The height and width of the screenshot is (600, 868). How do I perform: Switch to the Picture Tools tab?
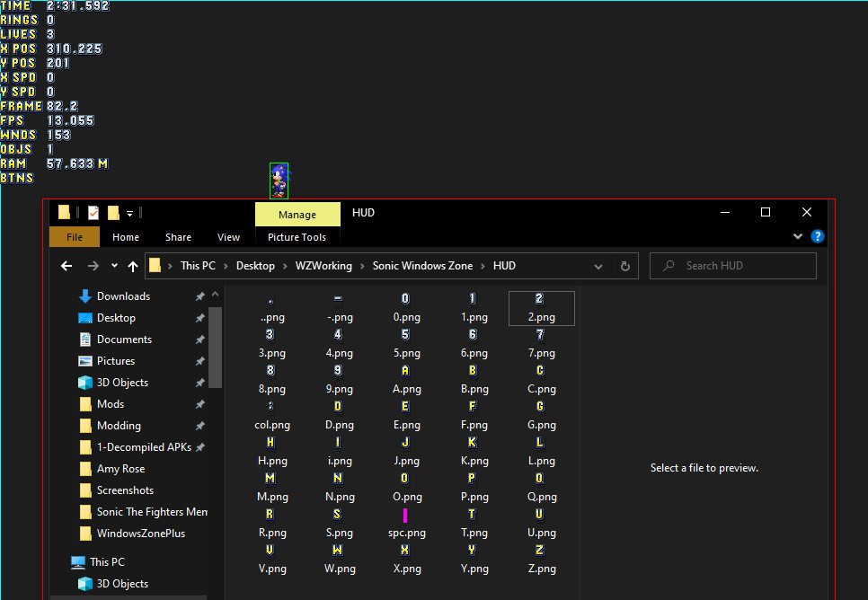(297, 237)
